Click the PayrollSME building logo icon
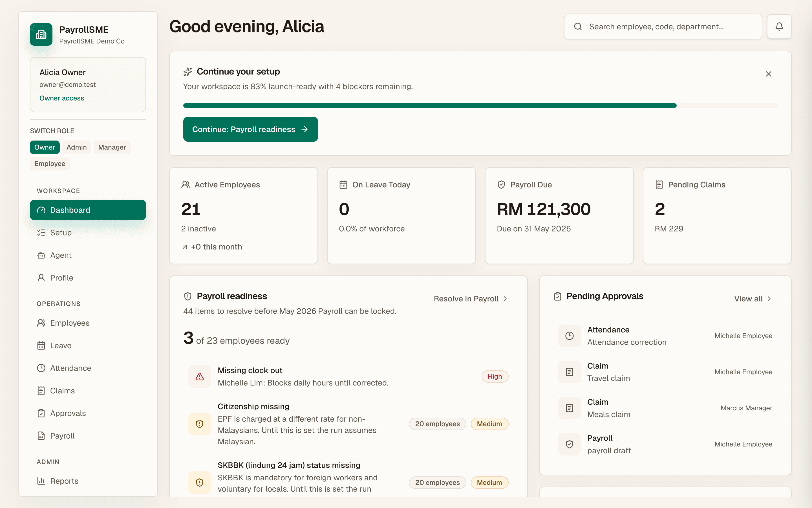The image size is (812, 508). (41, 34)
